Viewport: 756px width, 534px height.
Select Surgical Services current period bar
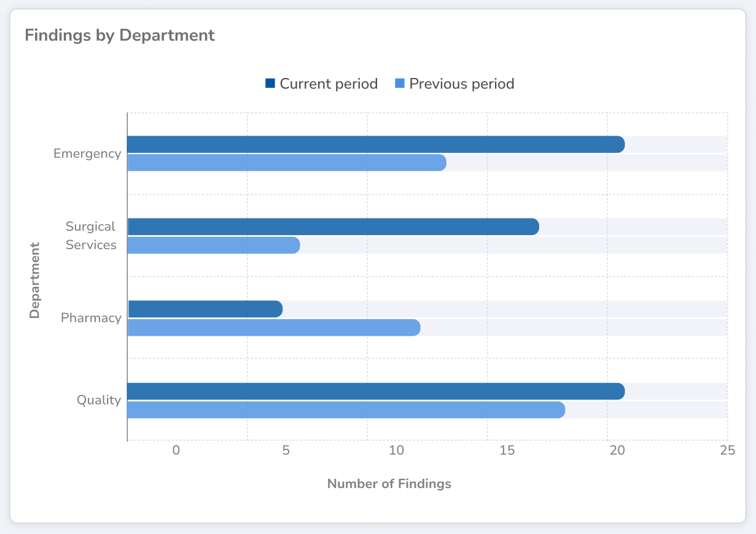[333, 226]
